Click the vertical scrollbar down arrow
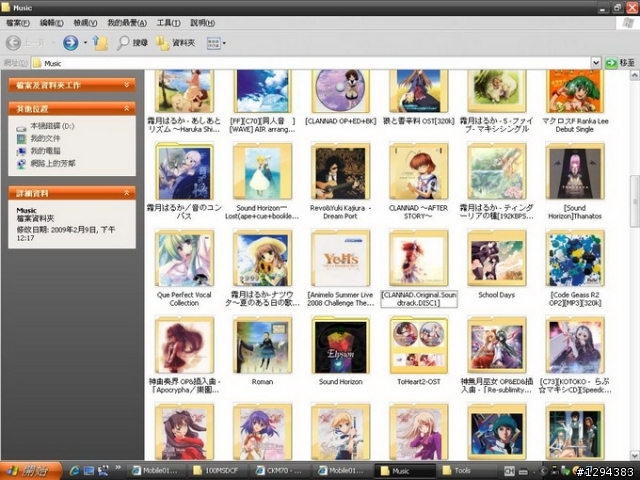 pos(634,455)
